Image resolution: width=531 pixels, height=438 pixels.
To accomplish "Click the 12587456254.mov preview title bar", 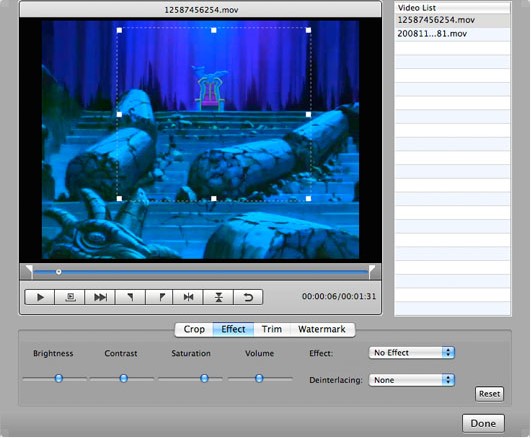I will (x=201, y=9).
